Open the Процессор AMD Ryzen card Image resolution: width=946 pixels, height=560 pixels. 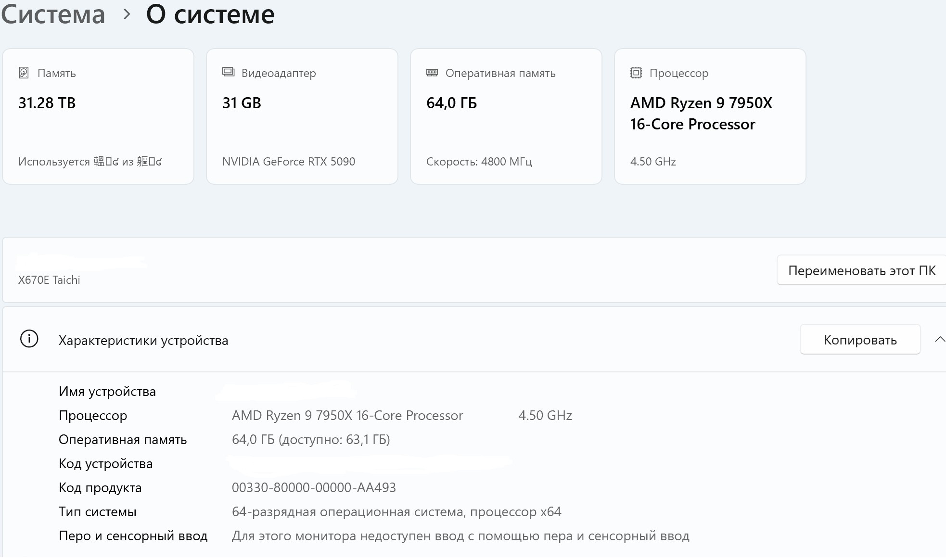[x=710, y=116]
